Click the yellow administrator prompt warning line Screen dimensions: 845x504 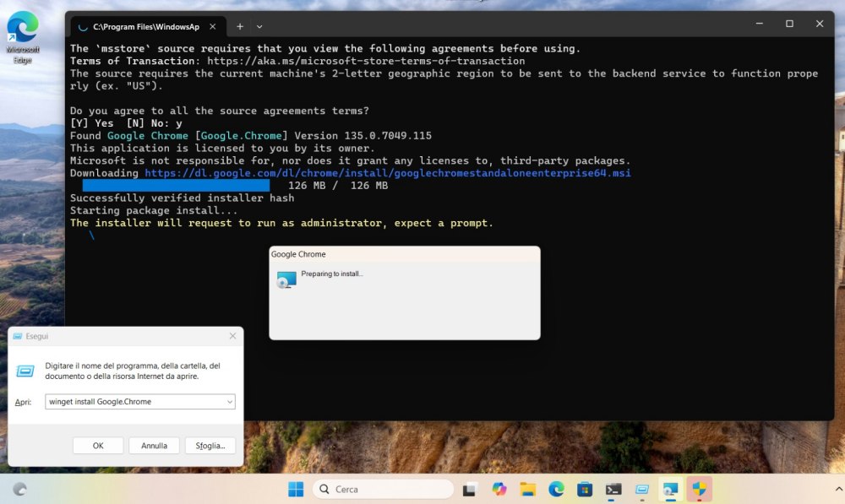click(x=281, y=223)
